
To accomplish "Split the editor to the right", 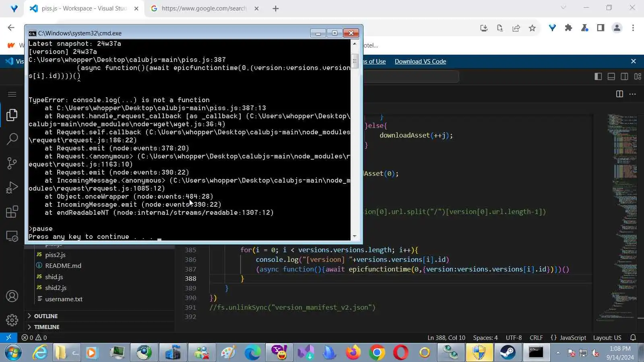I will [619, 94].
